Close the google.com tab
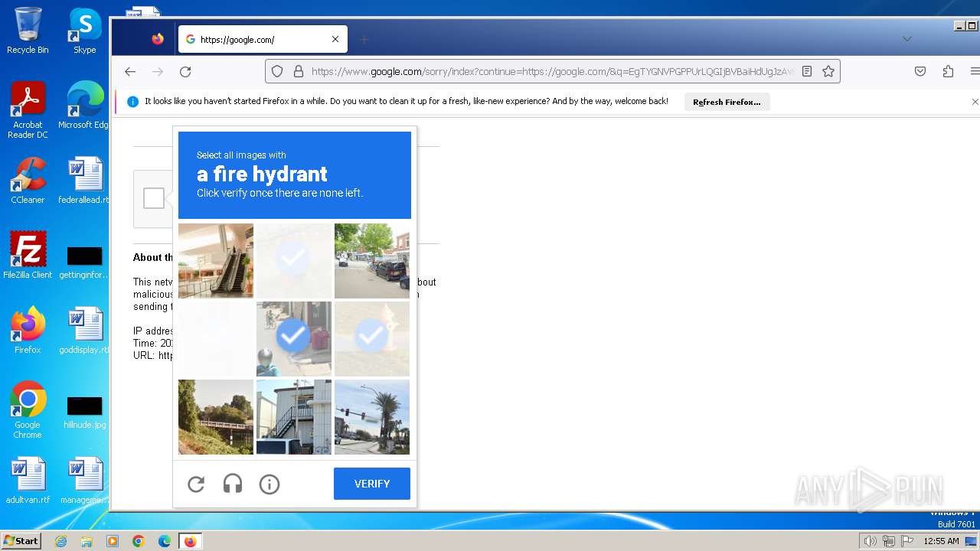 coord(335,39)
